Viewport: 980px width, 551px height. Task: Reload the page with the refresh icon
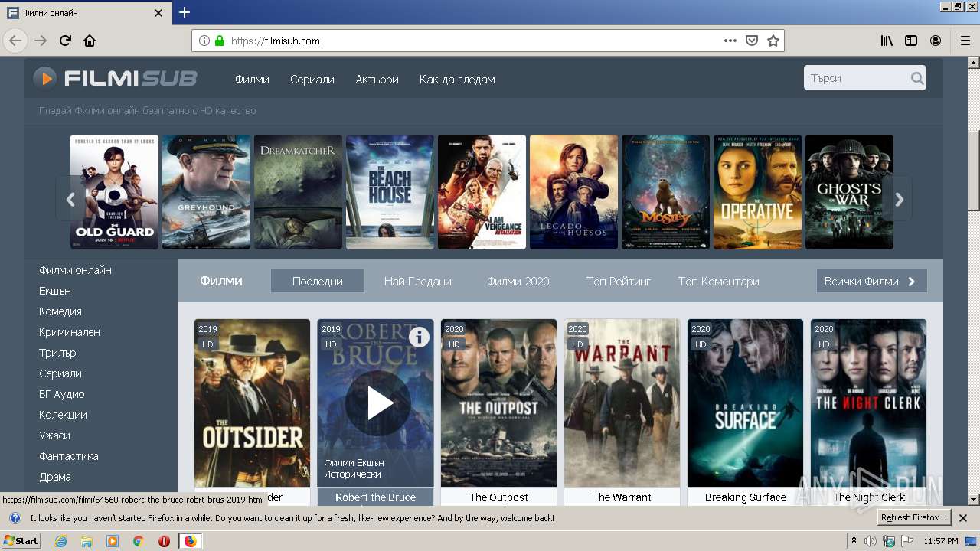[66, 41]
